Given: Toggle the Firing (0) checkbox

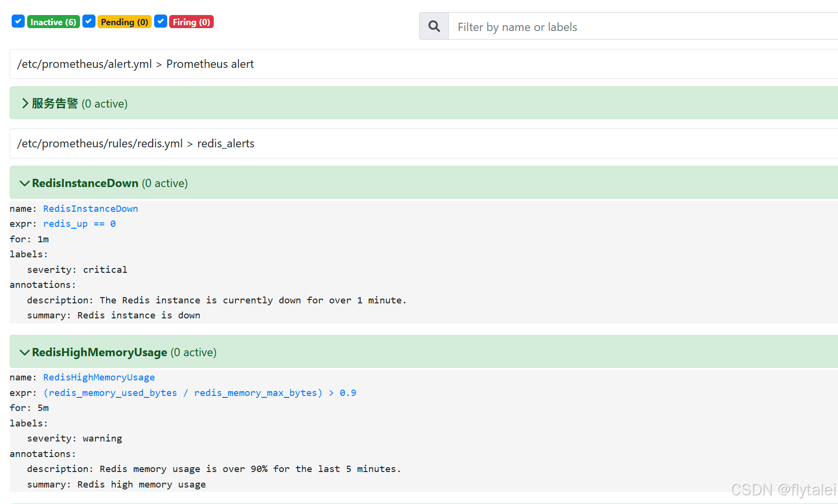Looking at the screenshot, I should (160, 21).
